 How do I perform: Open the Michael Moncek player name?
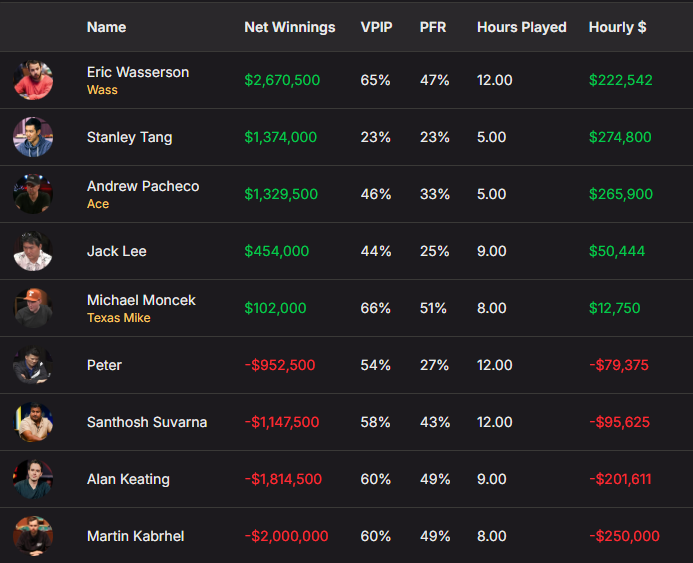[141, 300]
